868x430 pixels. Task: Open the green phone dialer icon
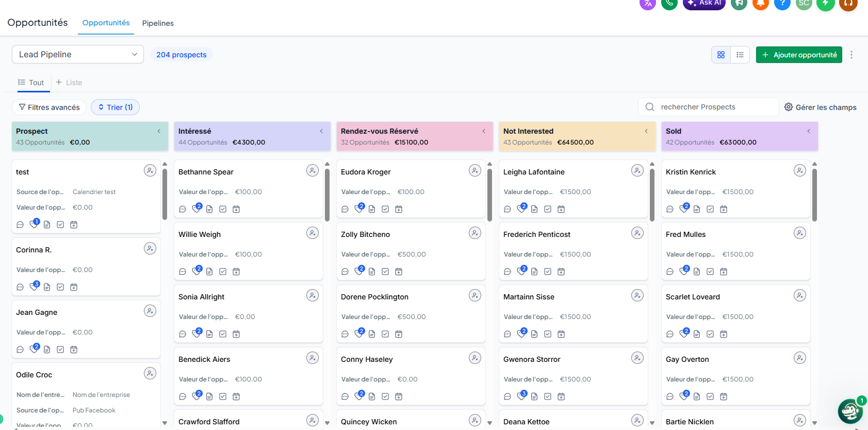[x=669, y=3]
